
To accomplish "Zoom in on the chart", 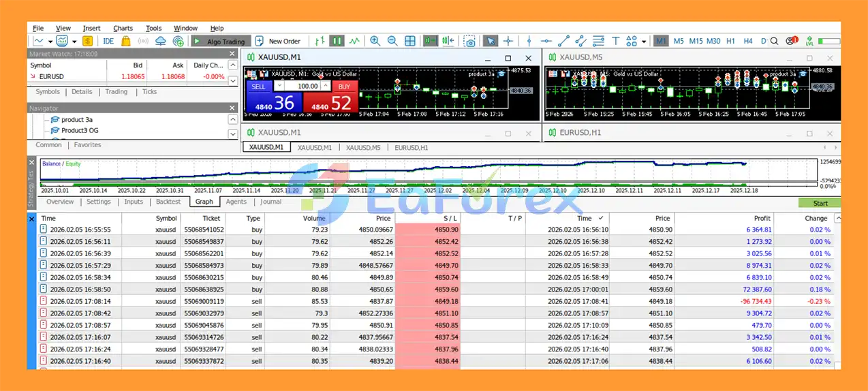I will [375, 41].
